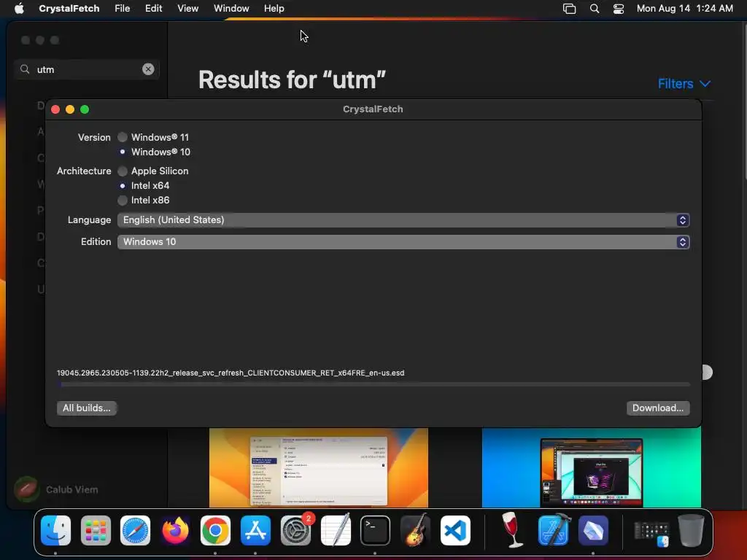Launch Safari from the Dock

[135, 530]
